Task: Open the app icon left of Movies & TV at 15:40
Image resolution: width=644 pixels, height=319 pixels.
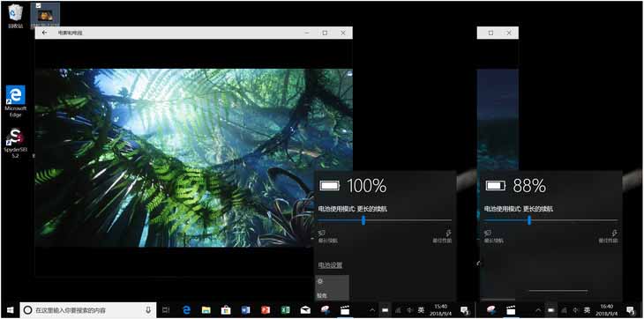Action: (x=326, y=310)
